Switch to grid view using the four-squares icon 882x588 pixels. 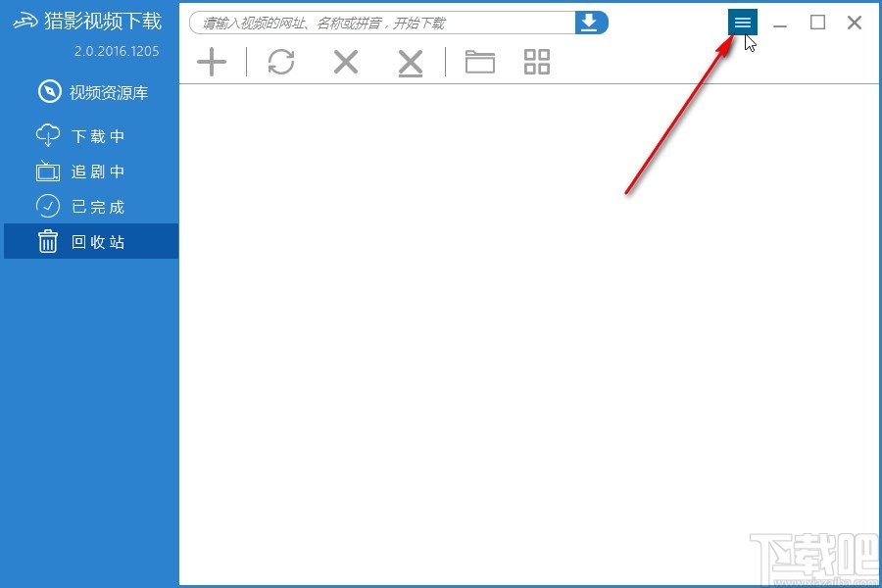click(x=537, y=62)
